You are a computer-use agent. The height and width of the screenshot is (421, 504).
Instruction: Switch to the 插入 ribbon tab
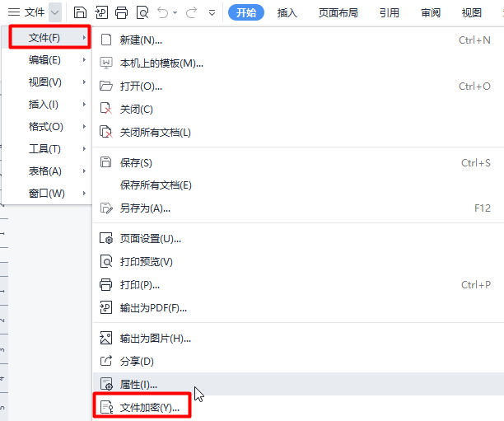pos(287,12)
